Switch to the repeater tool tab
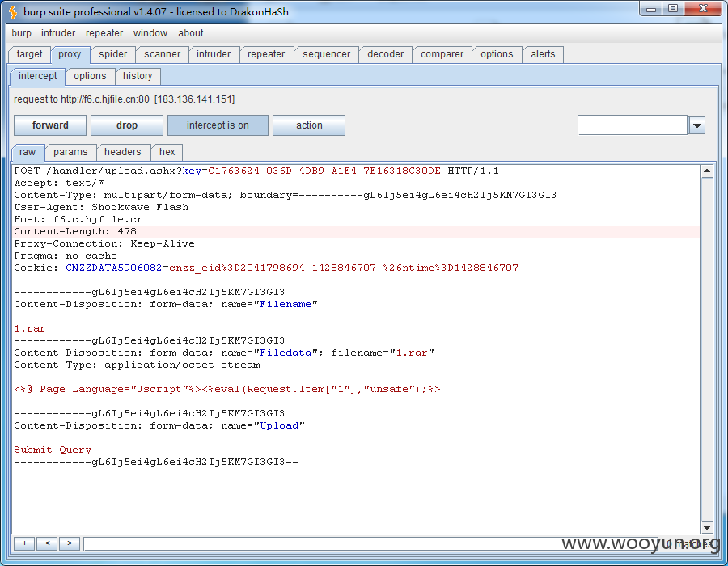Screen dimensions: 728x566 (x=266, y=54)
